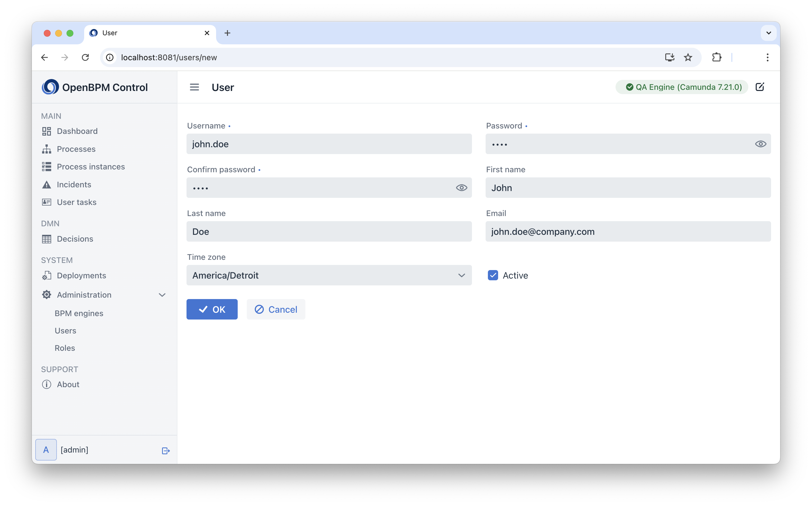
Task: Open the browser tab search dropdown arrow
Action: pos(768,33)
